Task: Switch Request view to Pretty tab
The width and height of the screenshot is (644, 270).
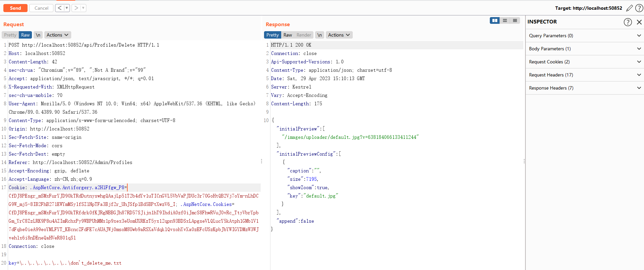Action: click(10, 35)
